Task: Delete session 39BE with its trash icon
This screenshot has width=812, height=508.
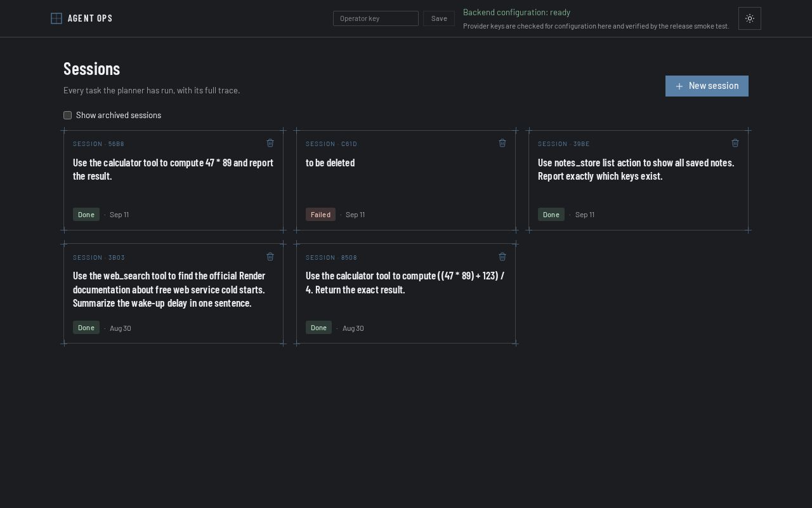Action: pos(735,143)
